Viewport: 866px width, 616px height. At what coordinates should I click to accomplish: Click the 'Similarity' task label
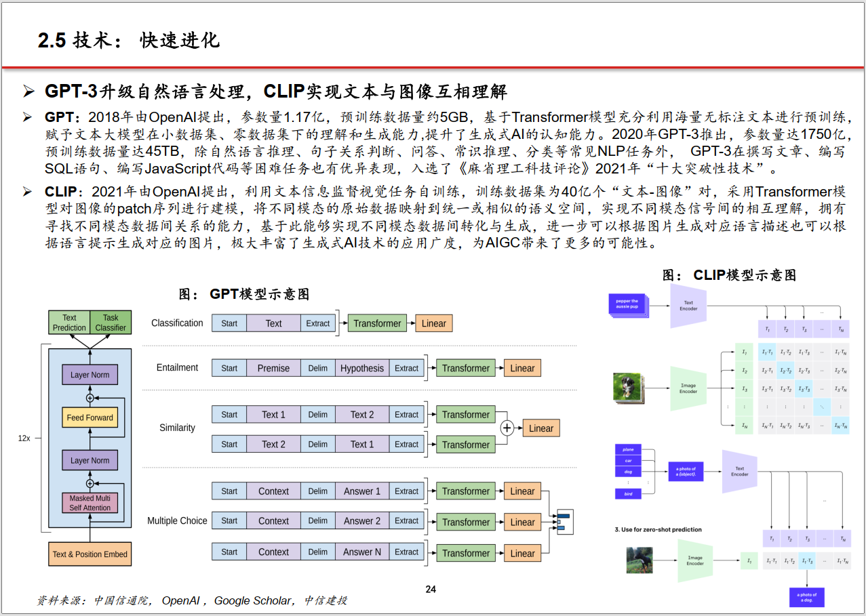(x=177, y=428)
